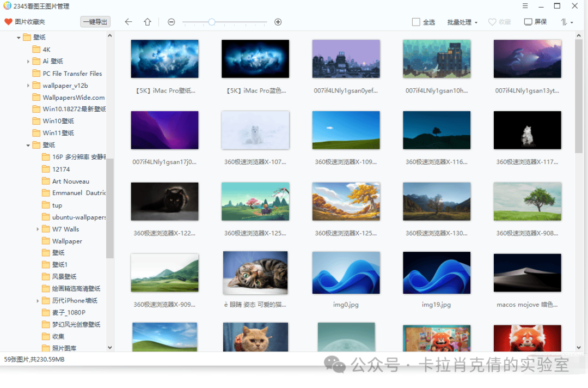
Task: Expand the 历代iPhone墙纸 folder
Action: [x=38, y=301]
